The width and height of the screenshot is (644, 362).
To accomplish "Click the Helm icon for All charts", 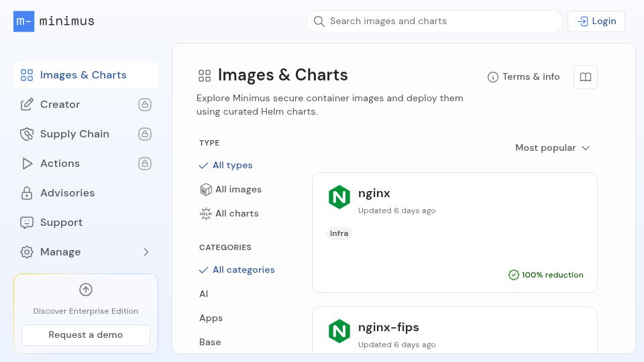I will coord(206,214).
